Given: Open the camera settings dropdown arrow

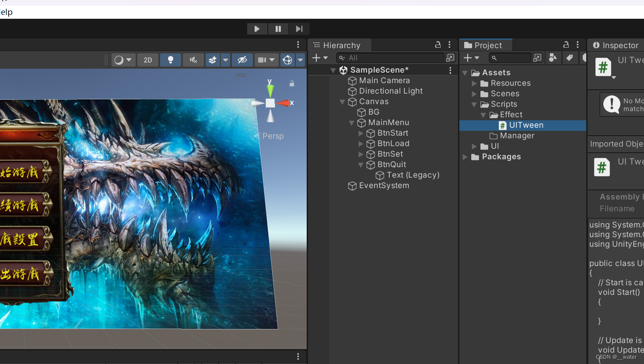Looking at the screenshot, I should (272, 60).
